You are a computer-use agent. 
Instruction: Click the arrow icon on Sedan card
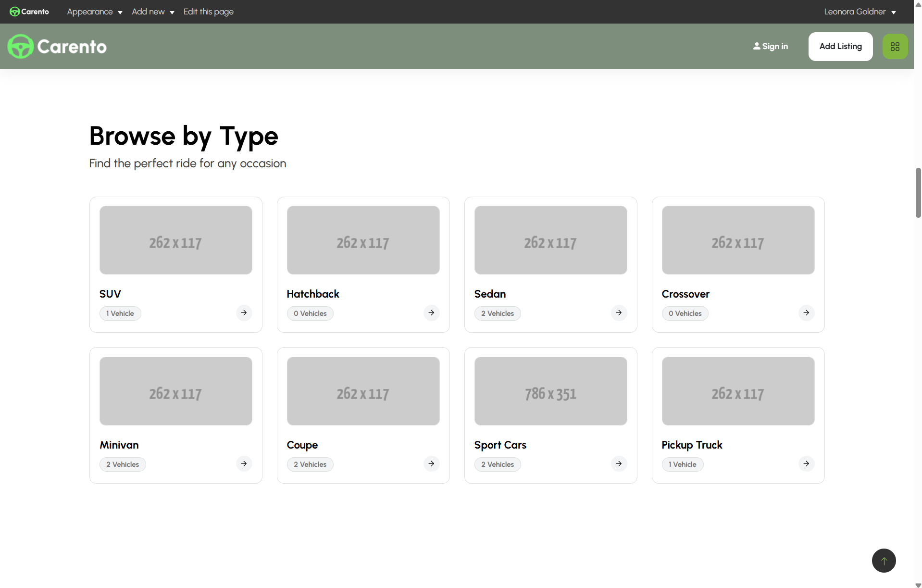(619, 313)
